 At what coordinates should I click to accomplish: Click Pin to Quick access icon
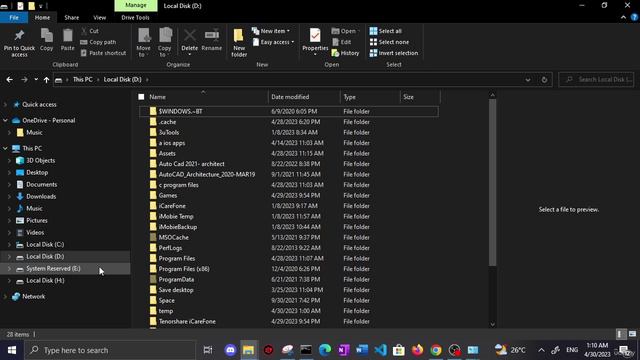click(19, 36)
